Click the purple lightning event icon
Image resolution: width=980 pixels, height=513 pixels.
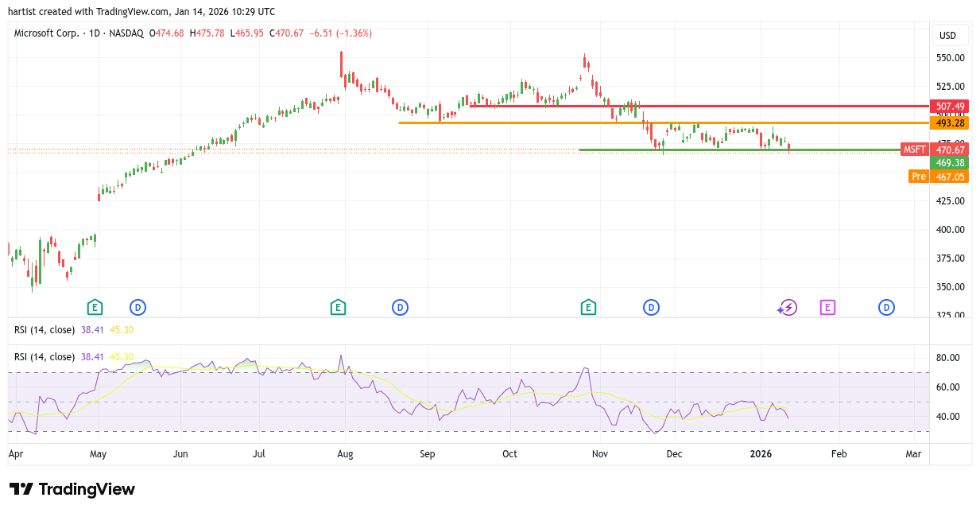click(787, 307)
